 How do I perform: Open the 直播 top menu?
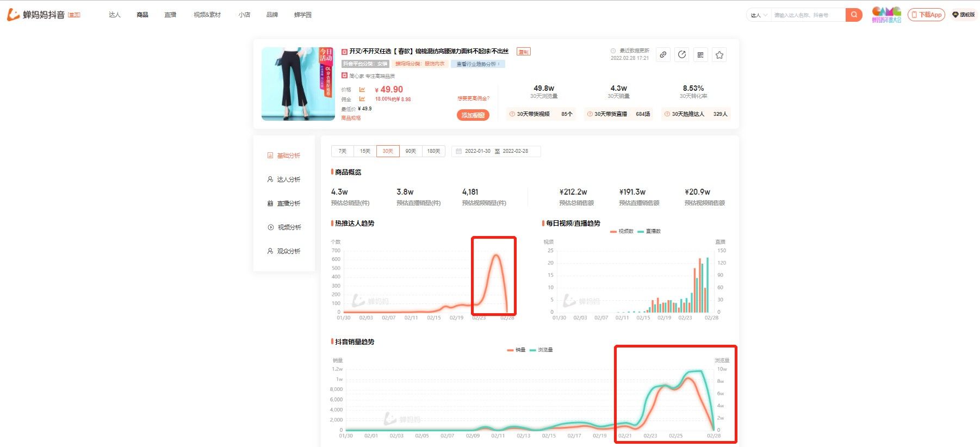point(170,15)
